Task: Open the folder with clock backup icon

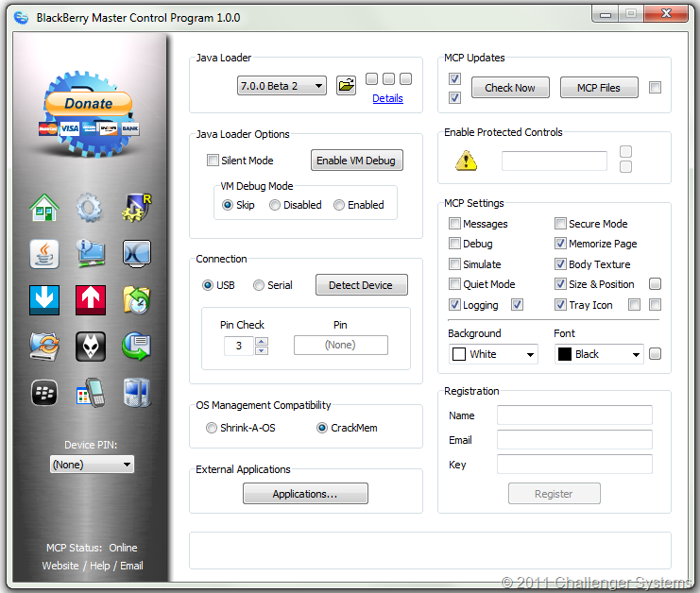Action: (137, 300)
